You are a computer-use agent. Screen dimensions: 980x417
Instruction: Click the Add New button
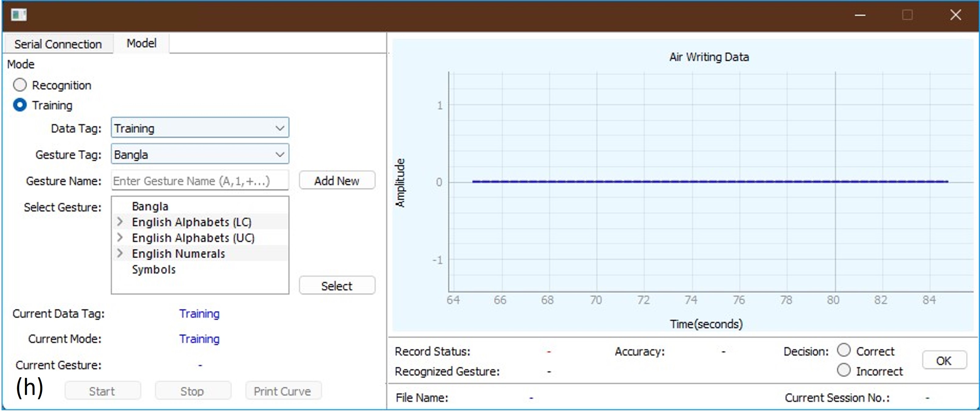[337, 181]
